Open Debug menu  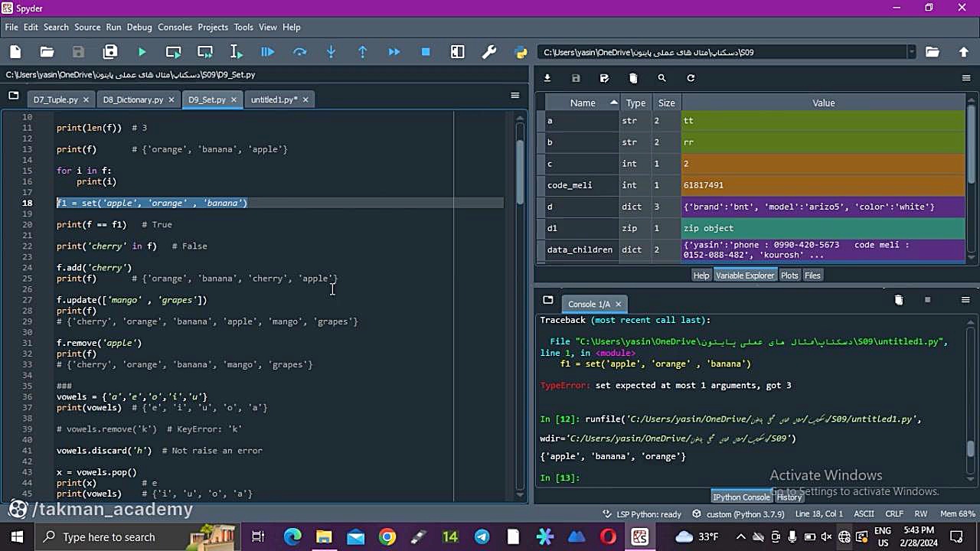(x=139, y=27)
